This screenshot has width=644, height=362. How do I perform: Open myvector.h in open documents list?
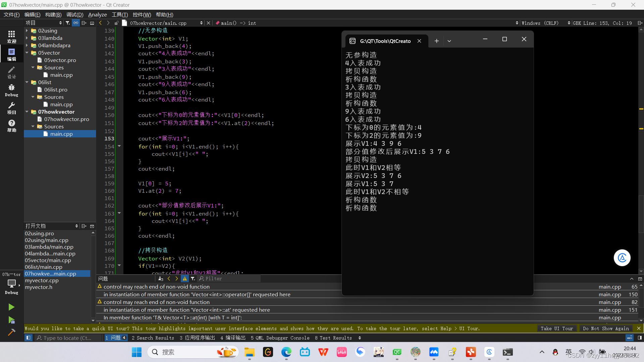(x=39, y=287)
